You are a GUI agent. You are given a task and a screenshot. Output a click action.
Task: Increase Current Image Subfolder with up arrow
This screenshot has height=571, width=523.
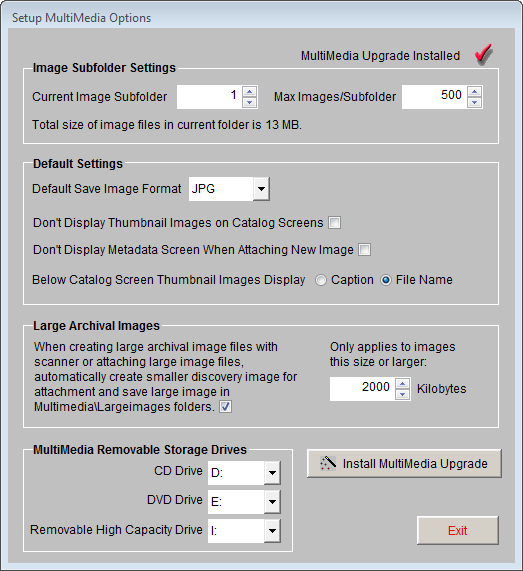click(x=249, y=91)
